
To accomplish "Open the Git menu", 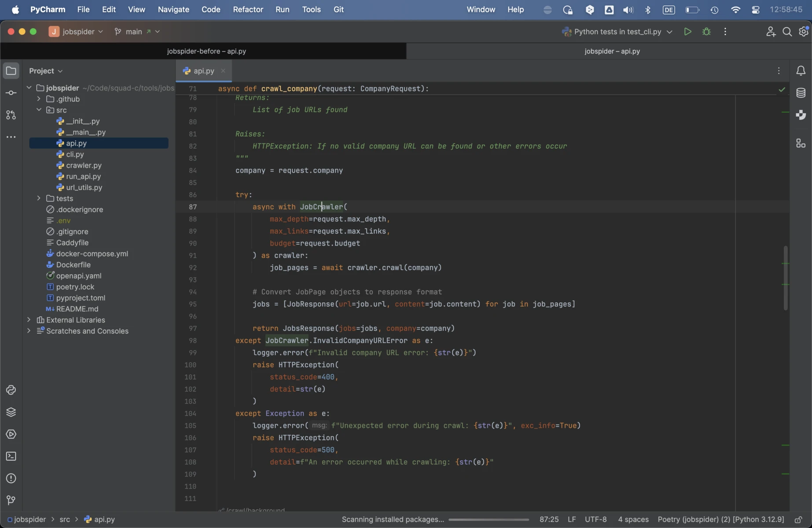I will (338, 10).
